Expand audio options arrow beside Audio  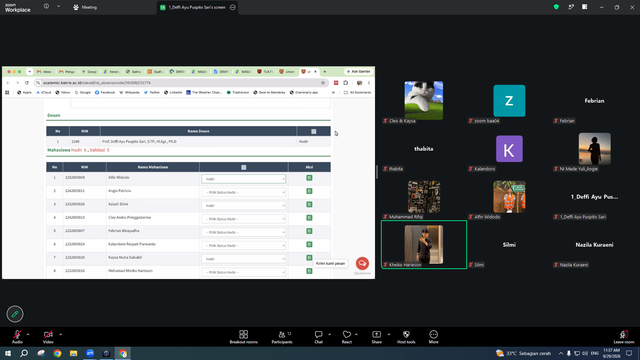28,334
